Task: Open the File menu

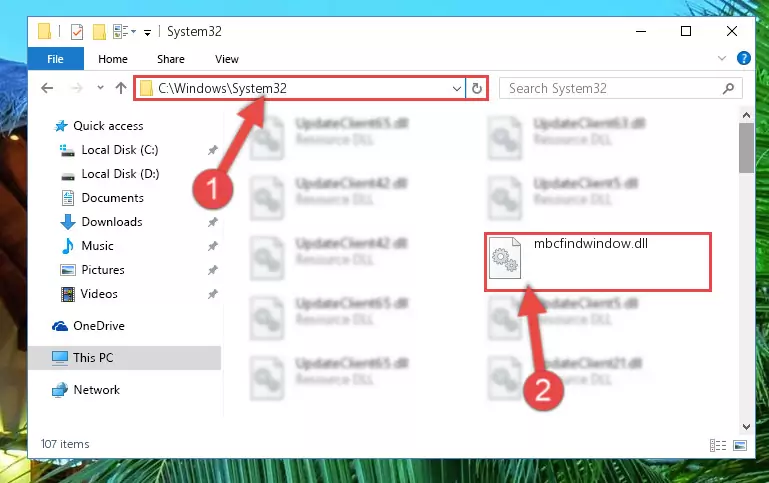Action: coord(55,59)
